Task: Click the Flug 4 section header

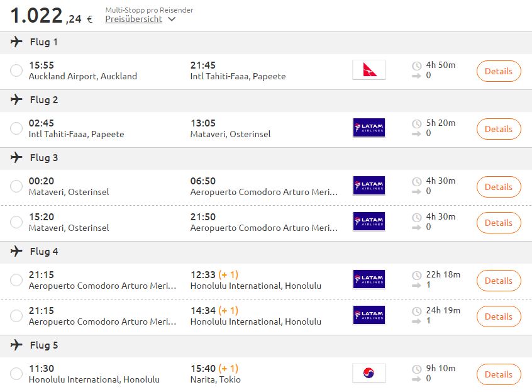Action: tap(266, 252)
